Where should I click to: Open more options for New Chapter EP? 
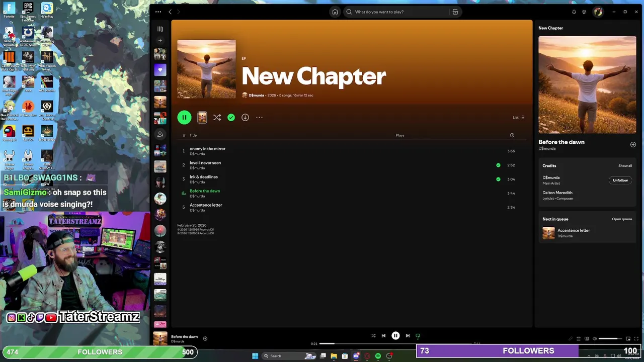tap(259, 117)
